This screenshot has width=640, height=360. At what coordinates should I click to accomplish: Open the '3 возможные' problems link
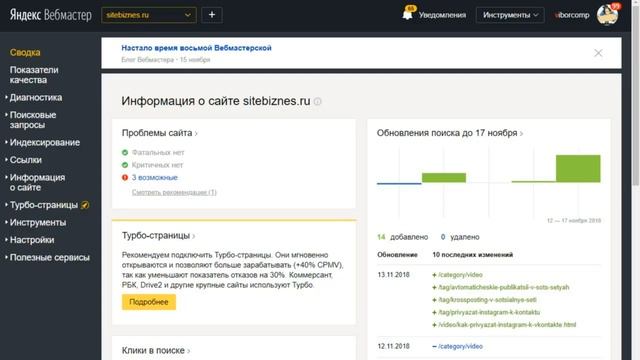click(x=155, y=178)
